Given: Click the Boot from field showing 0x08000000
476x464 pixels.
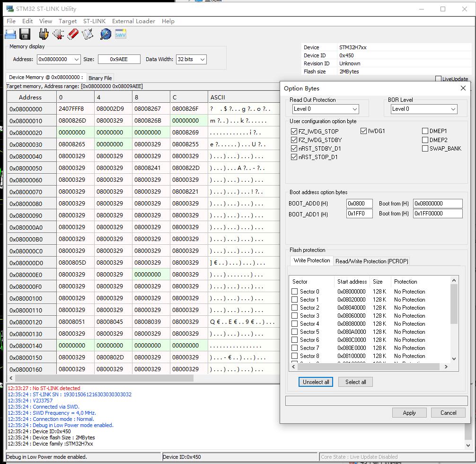Looking at the screenshot, I should tap(438, 204).
